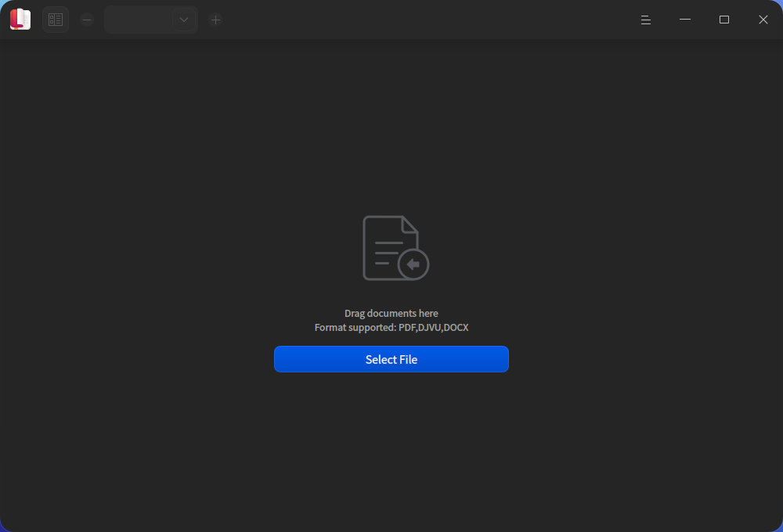Image resolution: width=783 pixels, height=532 pixels.
Task: Click the drag-document file icon
Action: click(x=395, y=248)
